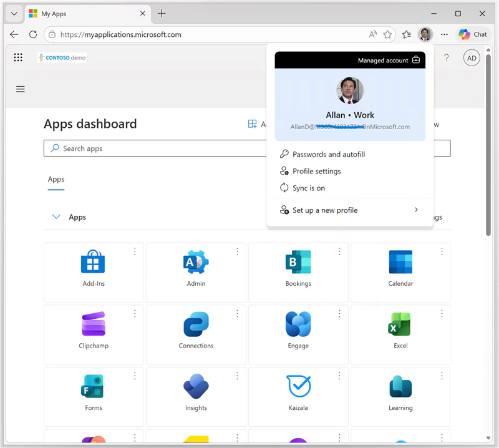Click Sync is on entry
This screenshot has width=499, height=448.
pyautogui.click(x=350, y=188)
